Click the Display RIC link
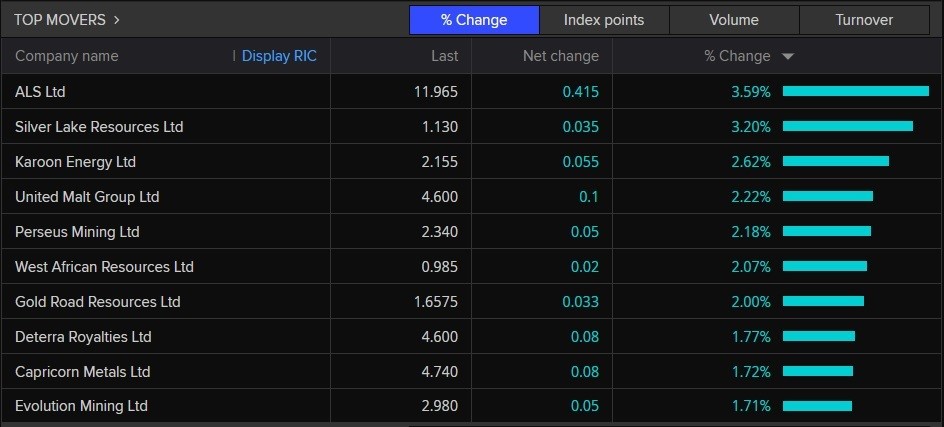The image size is (944, 427). coord(279,56)
